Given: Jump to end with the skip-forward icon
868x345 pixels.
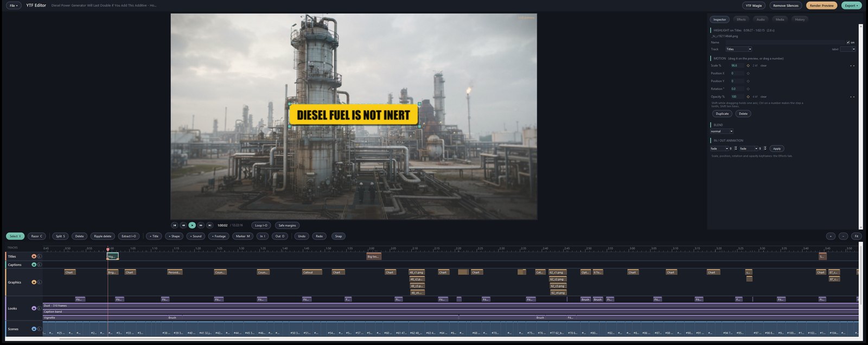Looking at the screenshot, I should coord(209,225).
